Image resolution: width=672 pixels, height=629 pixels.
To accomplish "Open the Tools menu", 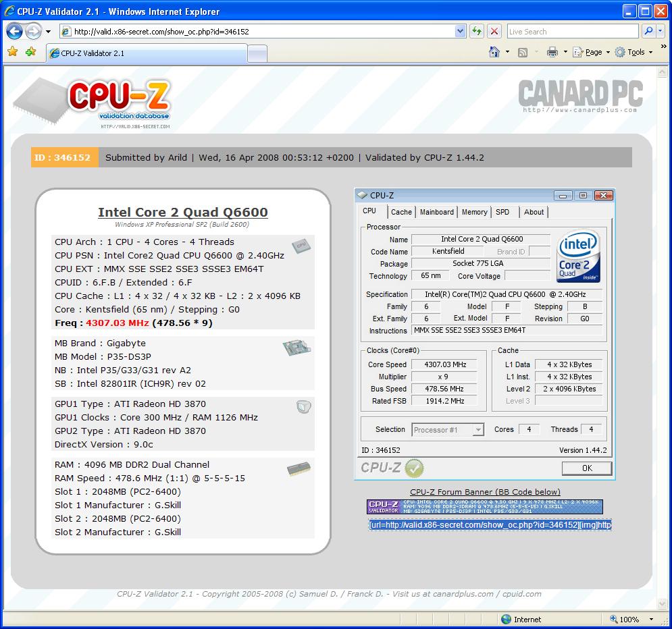I will pos(634,52).
